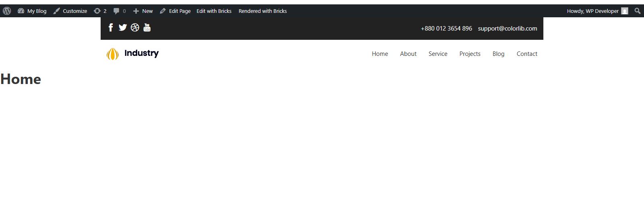The image size is (644, 203).
Task: Open the updates indicator showing 2
Action: [100, 11]
